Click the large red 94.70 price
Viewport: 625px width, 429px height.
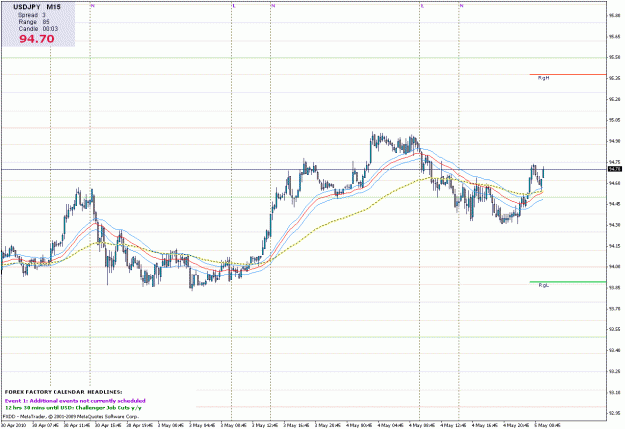tap(37, 39)
